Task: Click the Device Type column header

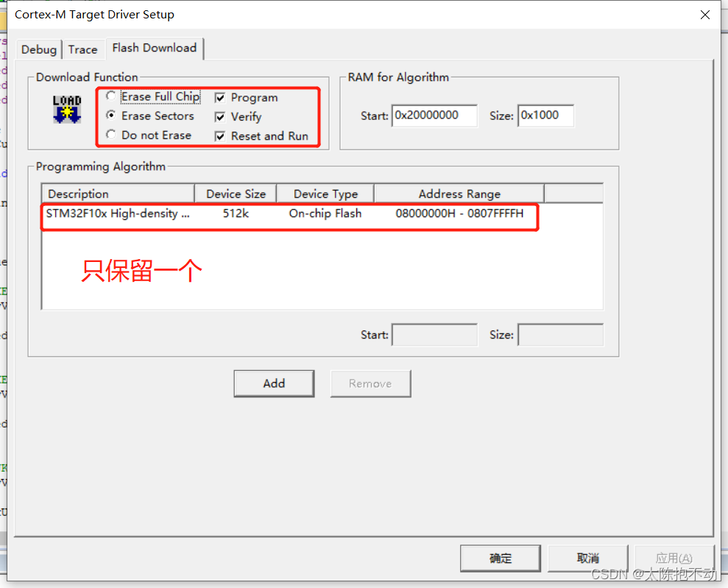Action: (x=325, y=194)
